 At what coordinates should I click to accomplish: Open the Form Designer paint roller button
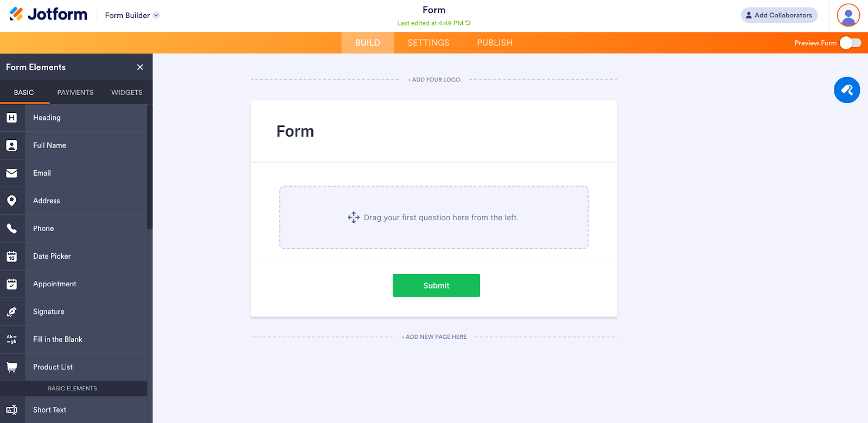[x=847, y=90]
